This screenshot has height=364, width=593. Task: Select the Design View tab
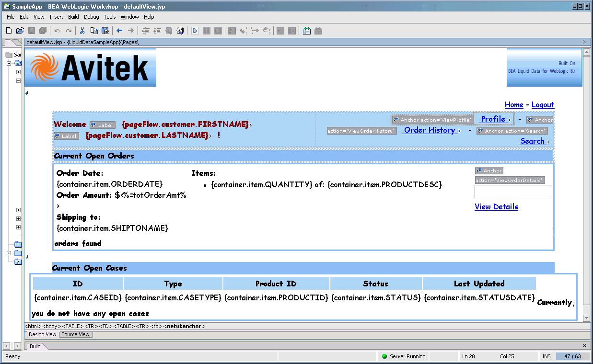click(x=43, y=334)
